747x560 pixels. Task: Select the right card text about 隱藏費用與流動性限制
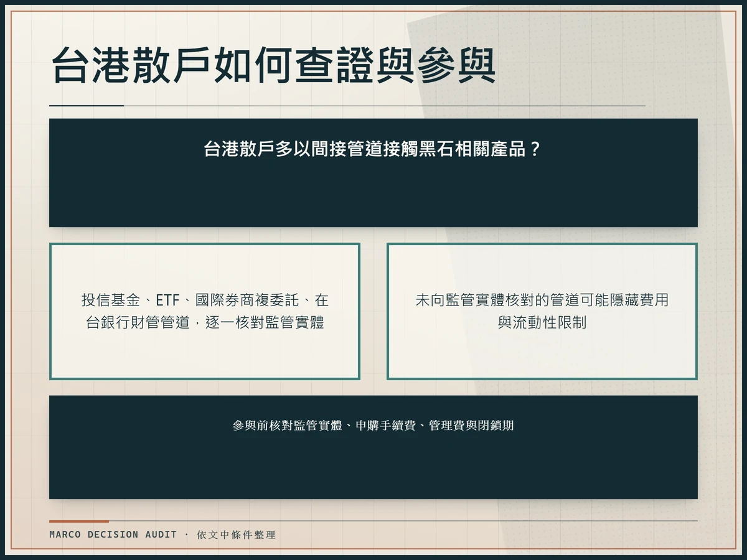[x=542, y=311]
